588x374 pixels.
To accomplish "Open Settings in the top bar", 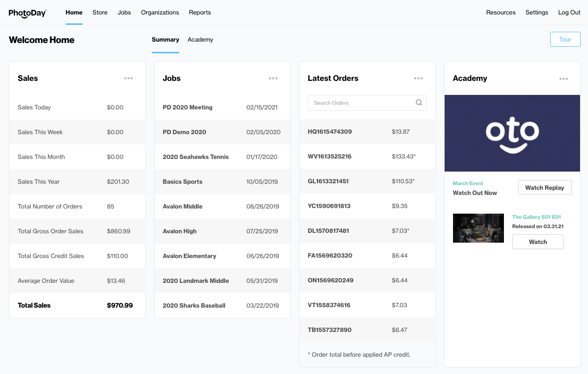I will click(537, 13).
